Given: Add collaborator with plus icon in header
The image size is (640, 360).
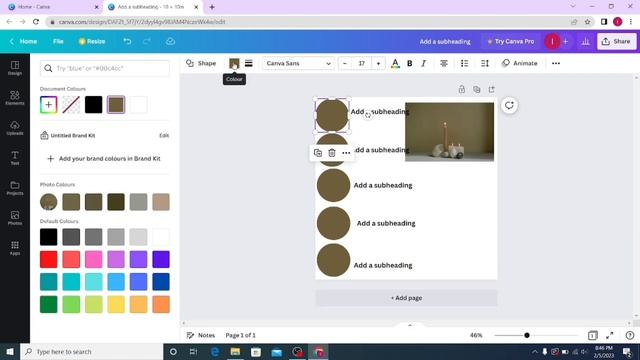Looking at the screenshot, I should [566, 41].
